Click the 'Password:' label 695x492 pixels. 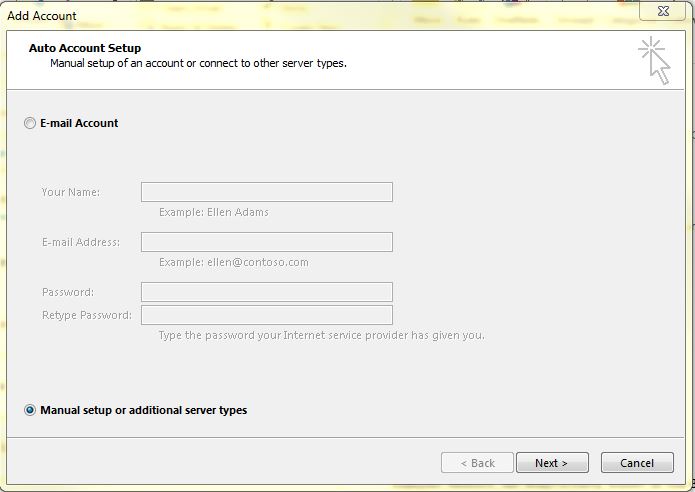click(x=68, y=293)
